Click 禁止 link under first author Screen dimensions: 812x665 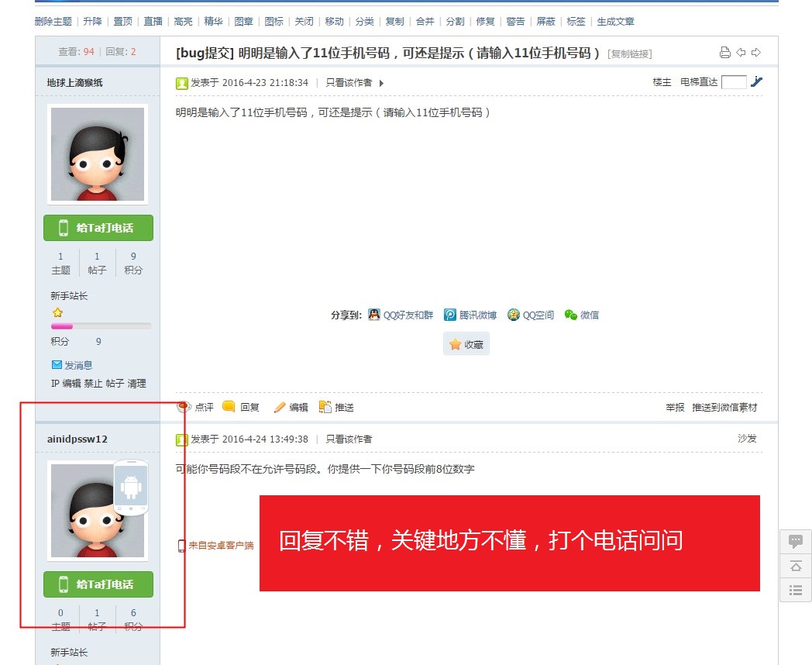coord(93,383)
